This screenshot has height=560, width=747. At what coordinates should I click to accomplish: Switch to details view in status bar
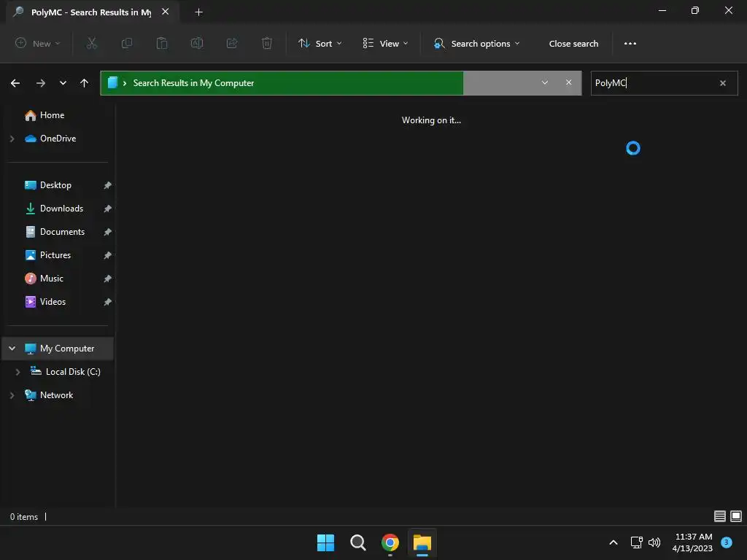719,516
